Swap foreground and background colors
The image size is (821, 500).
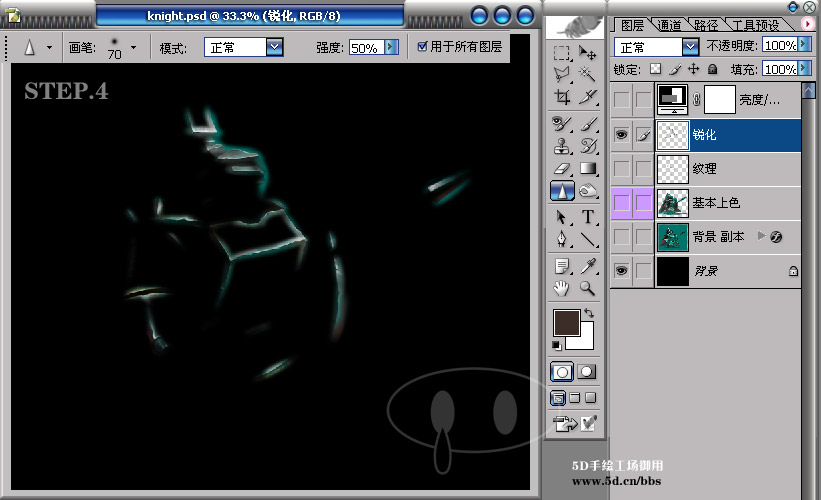pos(590,313)
